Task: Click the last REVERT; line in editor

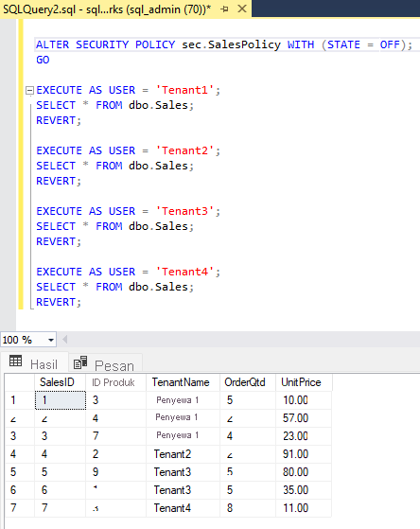Action: tap(59, 302)
